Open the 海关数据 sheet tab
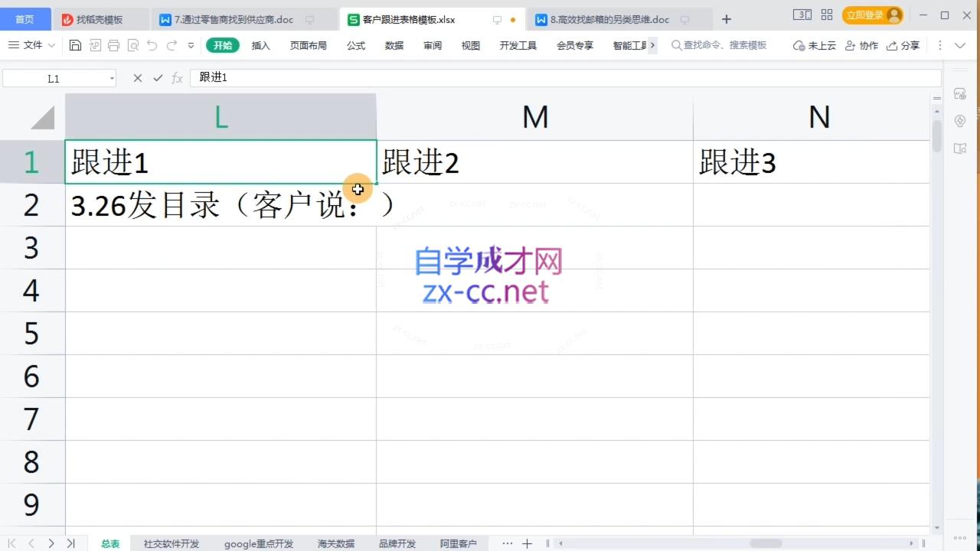This screenshot has height=551, width=980. click(335, 543)
